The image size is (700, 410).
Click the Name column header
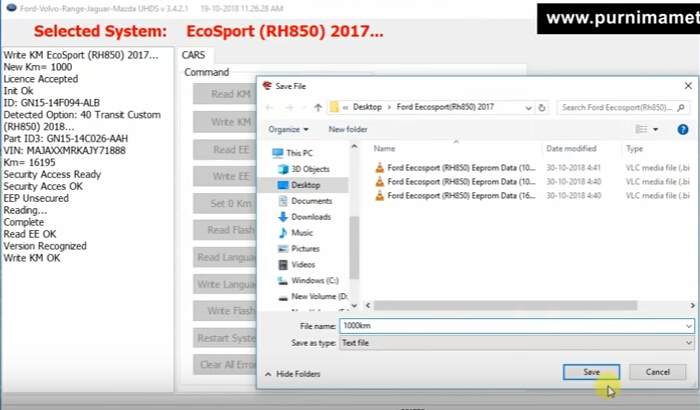(x=384, y=149)
